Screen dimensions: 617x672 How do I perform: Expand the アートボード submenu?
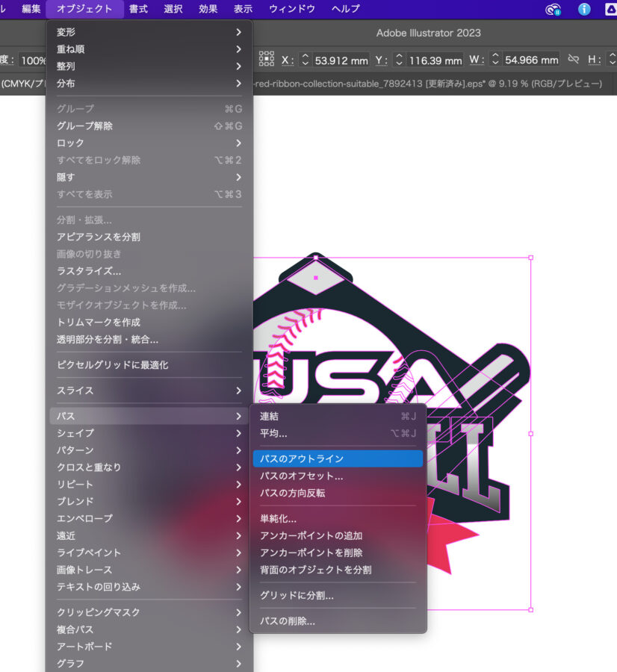pos(112,647)
